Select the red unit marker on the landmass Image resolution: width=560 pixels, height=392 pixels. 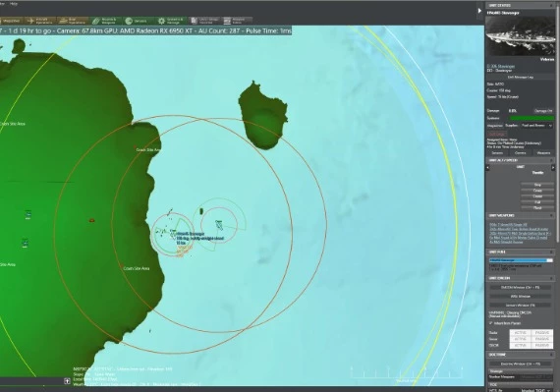tap(91, 221)
